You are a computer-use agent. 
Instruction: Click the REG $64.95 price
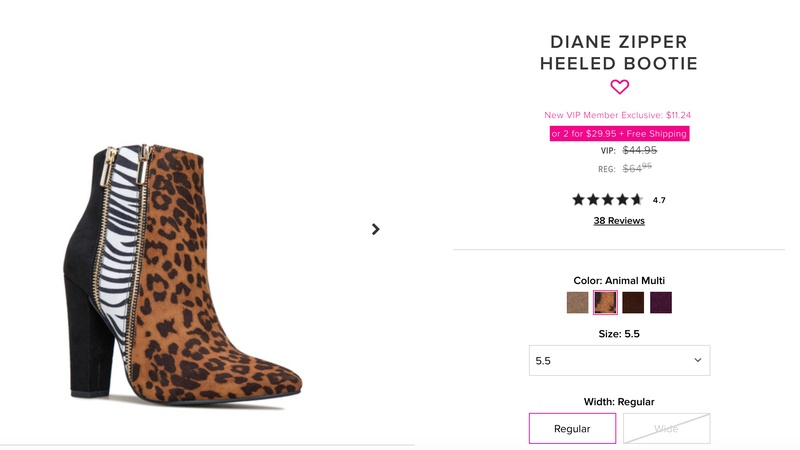[624, 168]
